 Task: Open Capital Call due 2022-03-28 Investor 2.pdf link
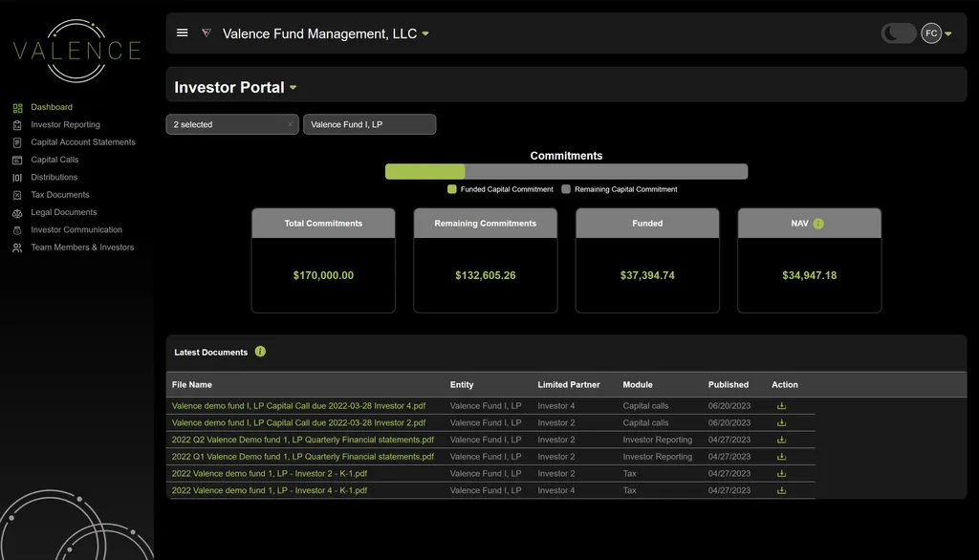298,422
